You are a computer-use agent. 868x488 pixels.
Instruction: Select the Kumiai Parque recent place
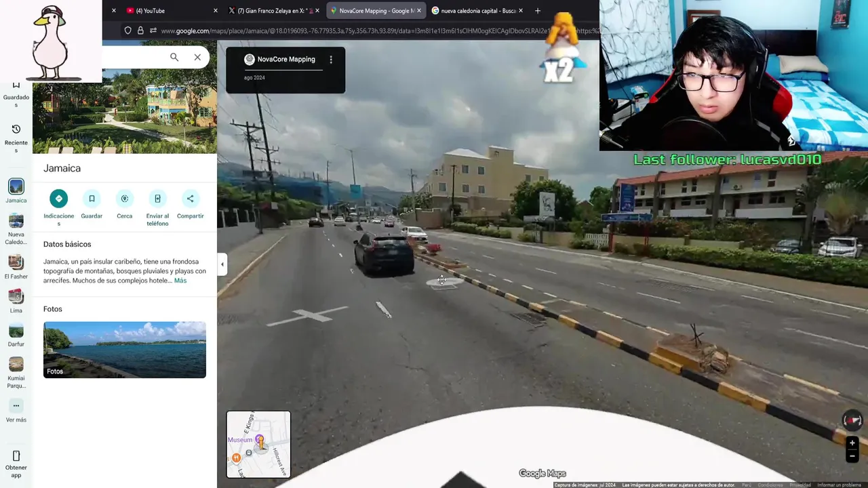[16, 373]
